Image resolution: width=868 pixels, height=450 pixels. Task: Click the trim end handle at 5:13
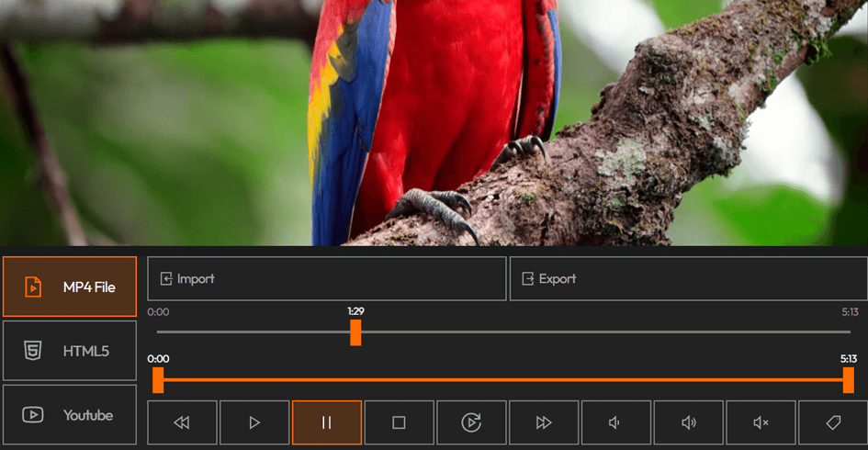[x=849, y=379]
